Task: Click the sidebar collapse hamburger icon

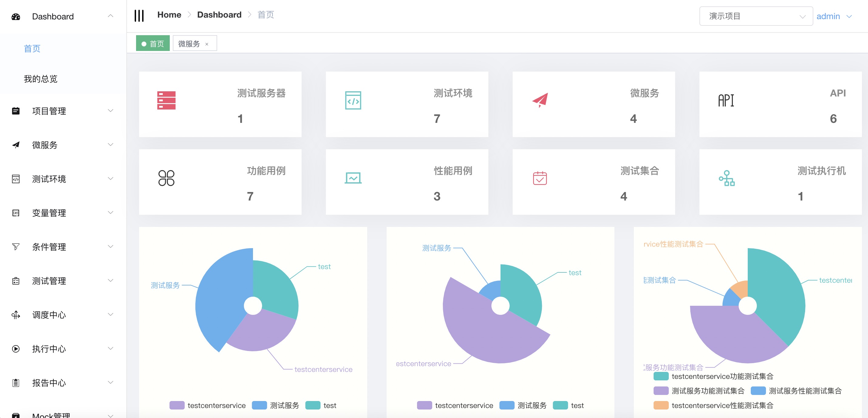Action: [139, 15]
